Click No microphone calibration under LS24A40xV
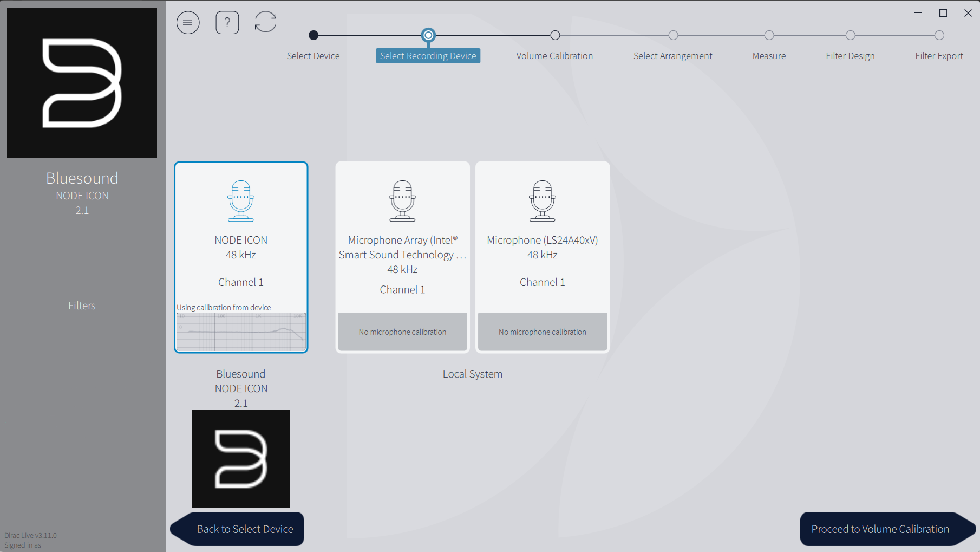 pyautogui.click(x=542, y=332)
